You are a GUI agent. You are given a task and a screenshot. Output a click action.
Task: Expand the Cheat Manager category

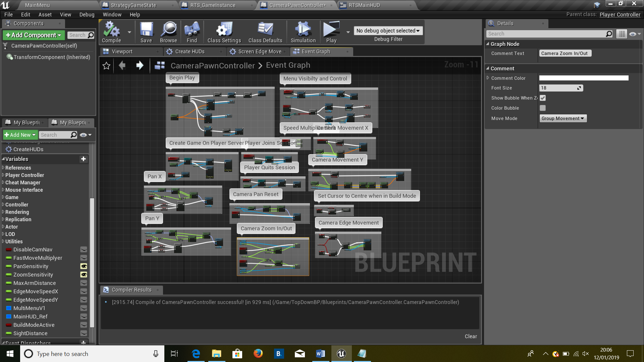click(3, 182)
